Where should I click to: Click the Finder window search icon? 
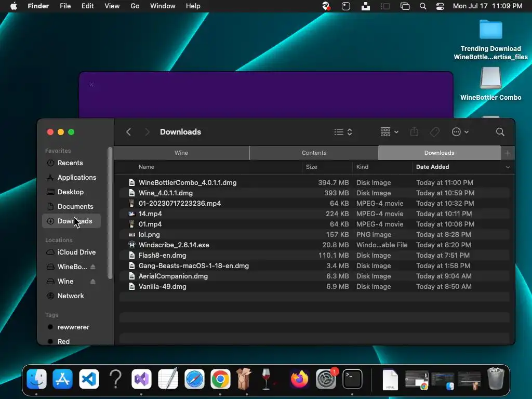tap(500, 132)
